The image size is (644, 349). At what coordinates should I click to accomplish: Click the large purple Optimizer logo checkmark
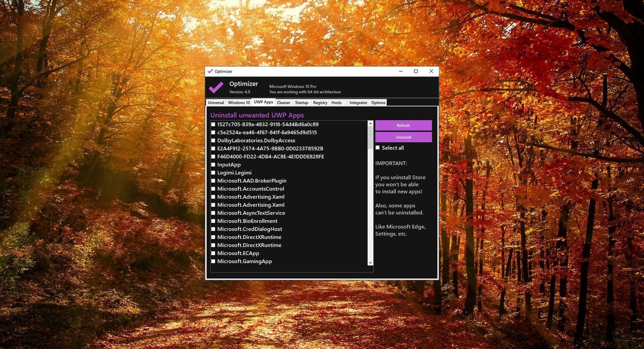tap(216, 88)
